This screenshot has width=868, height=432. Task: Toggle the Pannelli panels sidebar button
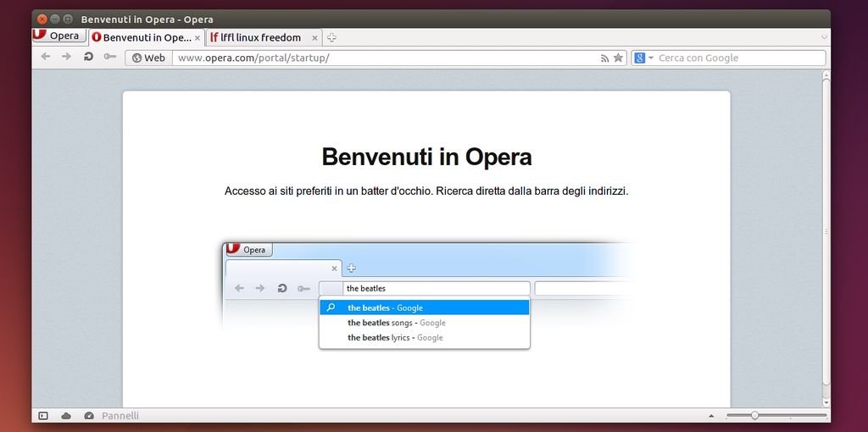pyautogui.click(x=43, y=416)
